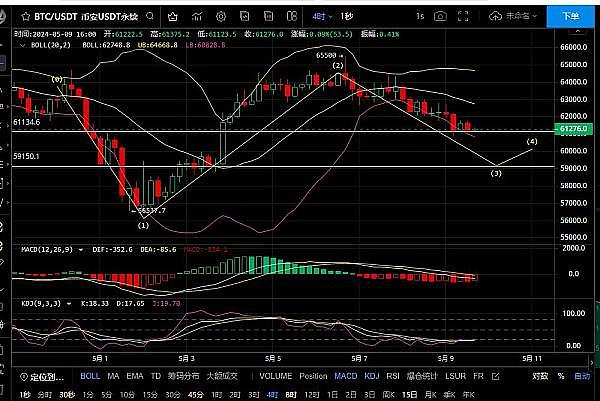Click the 定位到 locate button
Viewport: 600px width, 401px height.
click(44, 377)
